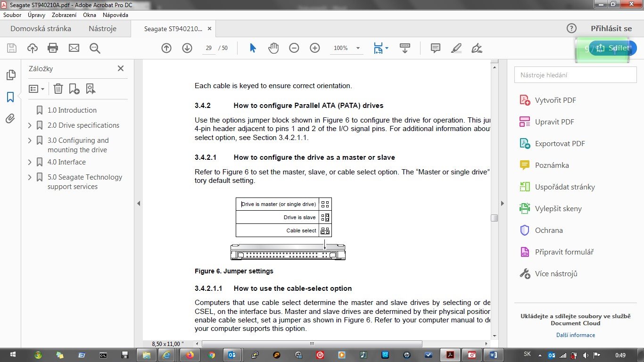Activate the hand pan tool
Screen dimensions: 644x362
click(x=273, y=48)
